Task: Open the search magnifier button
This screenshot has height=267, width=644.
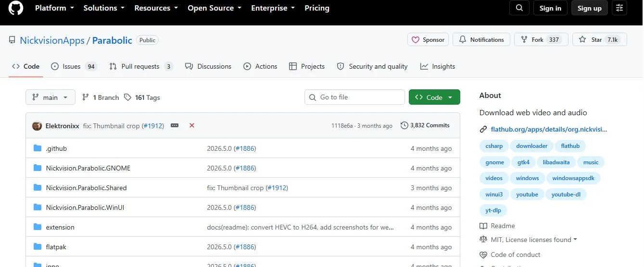Action: (519, 8)
